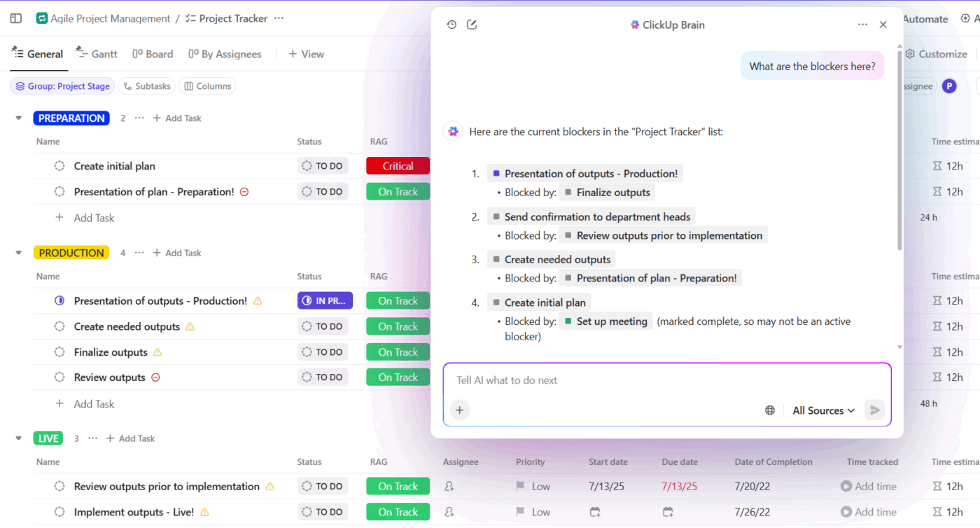Start a new chat with the compose icon

[472, 24]
